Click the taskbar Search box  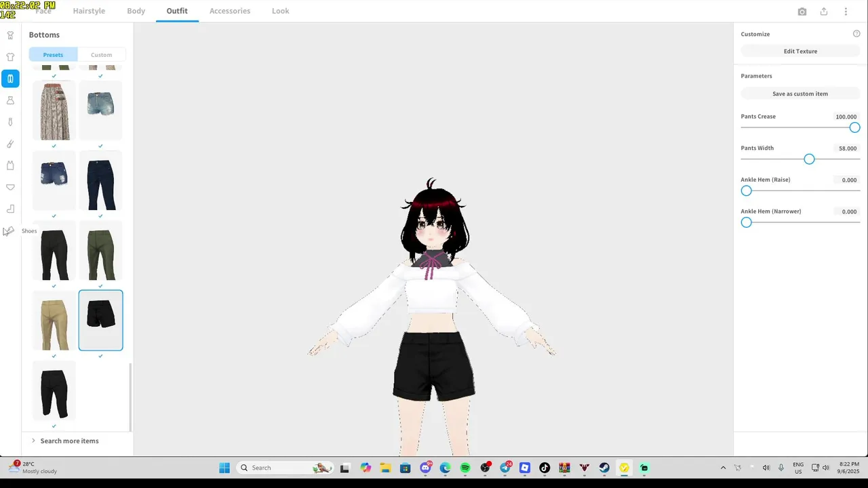click(x=285, y=468)
